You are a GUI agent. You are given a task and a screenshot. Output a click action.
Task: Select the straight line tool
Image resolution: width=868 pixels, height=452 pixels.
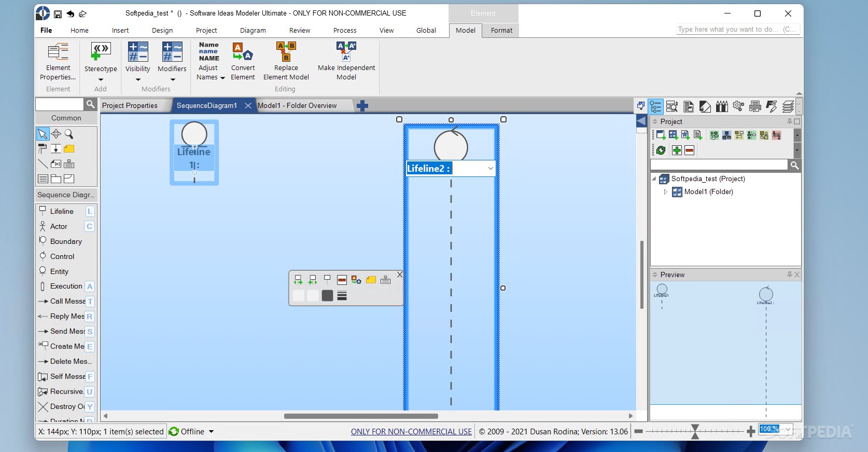point(43,164)
